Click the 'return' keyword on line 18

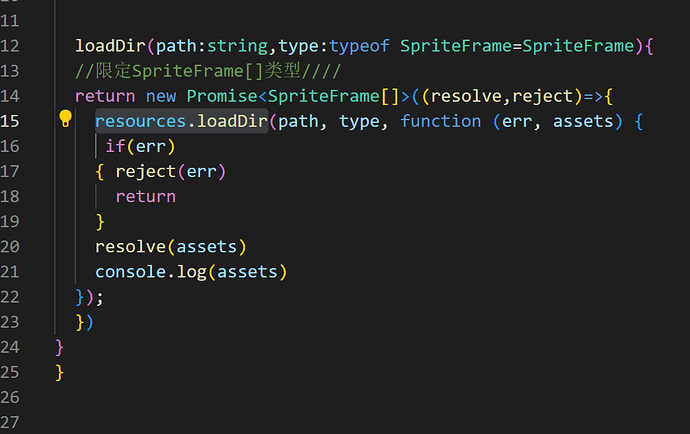145,196
